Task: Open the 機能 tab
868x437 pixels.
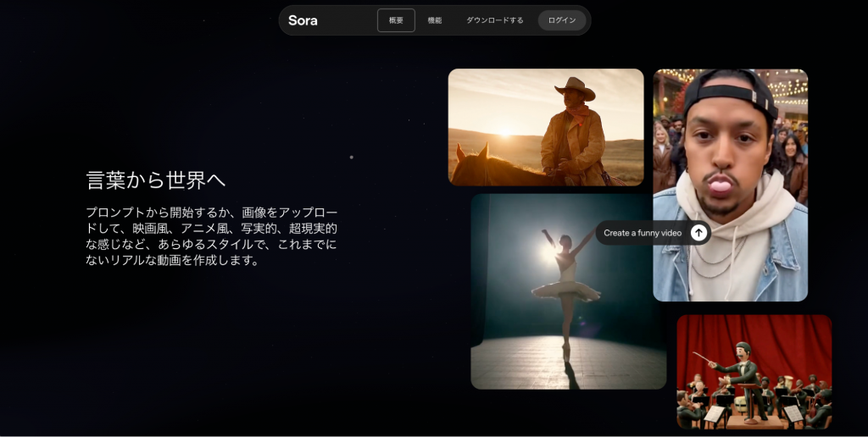Action: (x=435, y=20)
